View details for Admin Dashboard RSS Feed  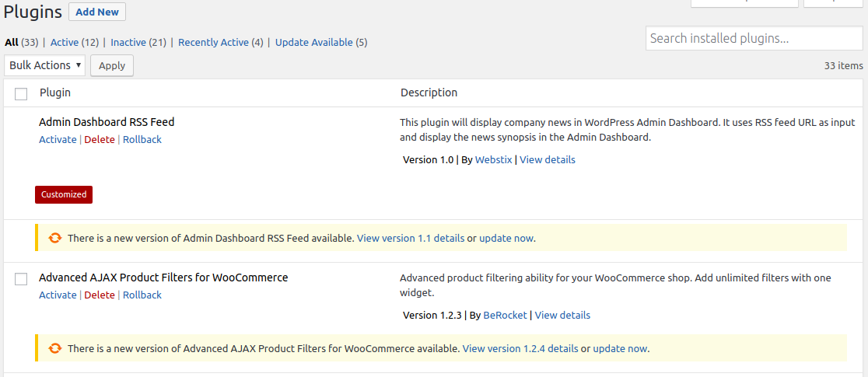(x=548, y=160)
